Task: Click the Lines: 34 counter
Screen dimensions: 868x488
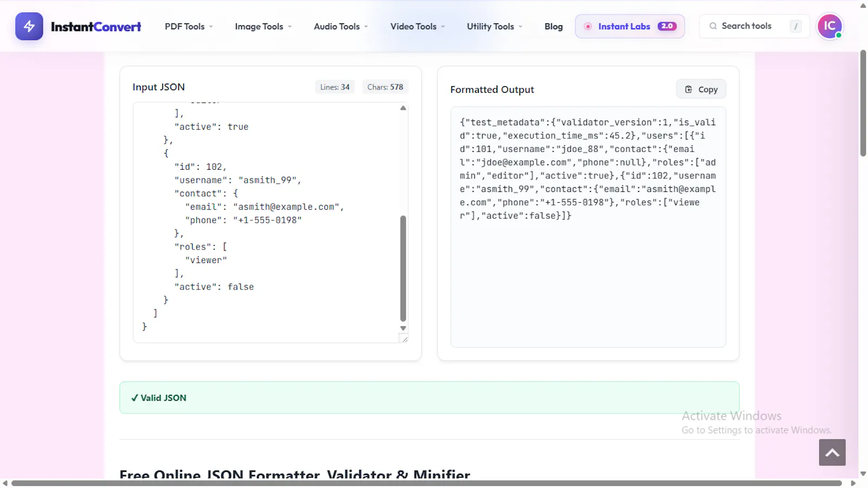Action: pos(335,87)
